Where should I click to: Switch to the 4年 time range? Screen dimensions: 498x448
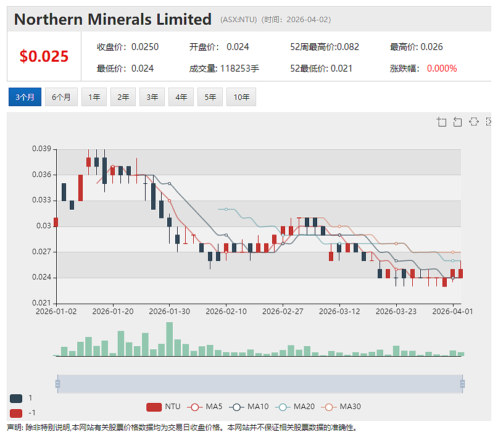tap(181, 97)
